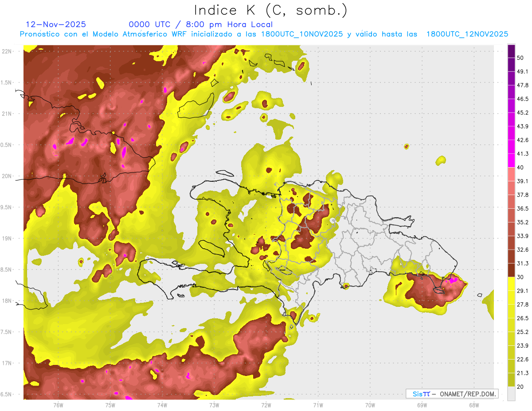Click the date "12-Nov-2025"
This screenshot has width=532, height=411.
[x=56, y=24]
